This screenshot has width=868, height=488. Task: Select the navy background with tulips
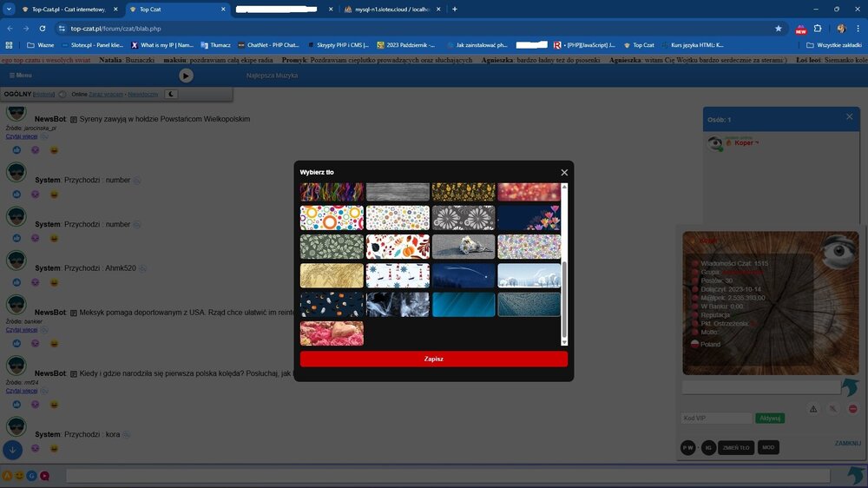click(x=529, y=218)
